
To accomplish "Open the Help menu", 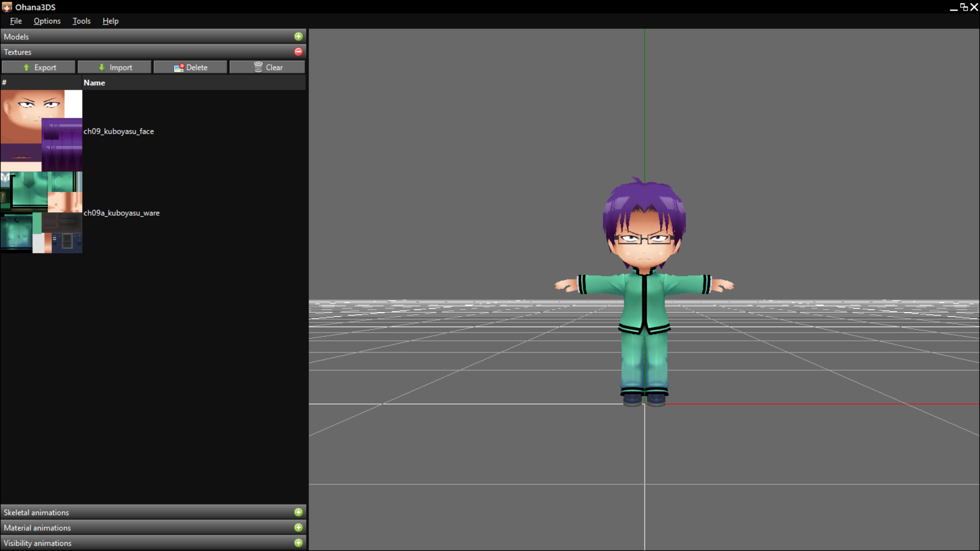I will (x=110, y=21).
